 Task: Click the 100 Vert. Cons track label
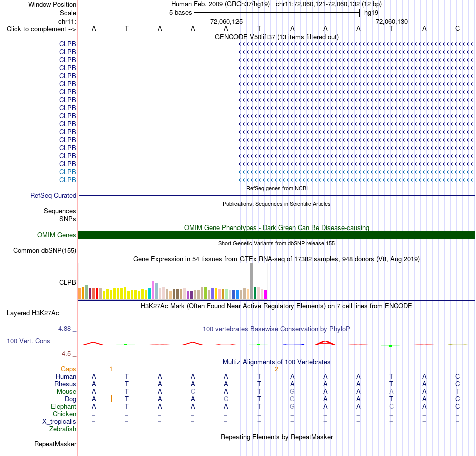pos(28,341)
